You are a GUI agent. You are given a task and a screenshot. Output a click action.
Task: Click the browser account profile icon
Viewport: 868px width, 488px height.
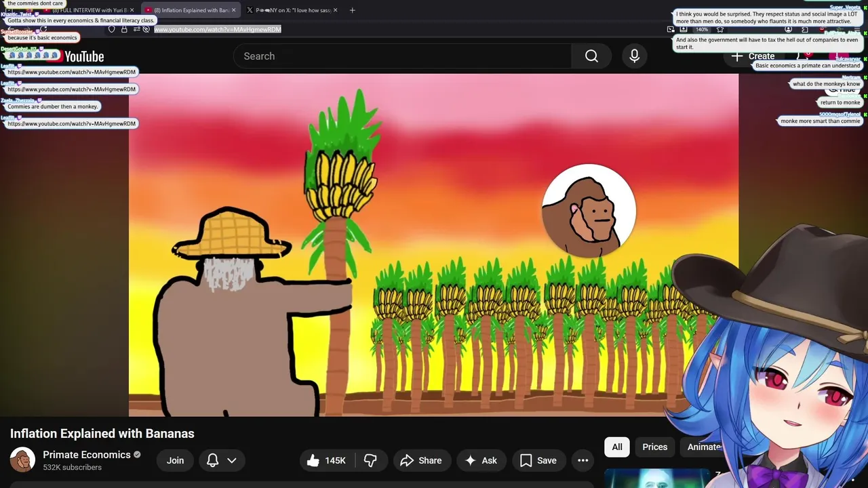[788, 29]
